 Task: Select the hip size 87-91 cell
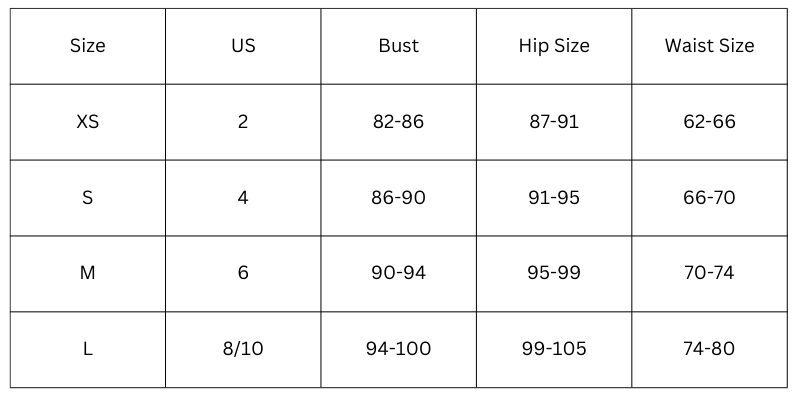[x=554, y=122]
